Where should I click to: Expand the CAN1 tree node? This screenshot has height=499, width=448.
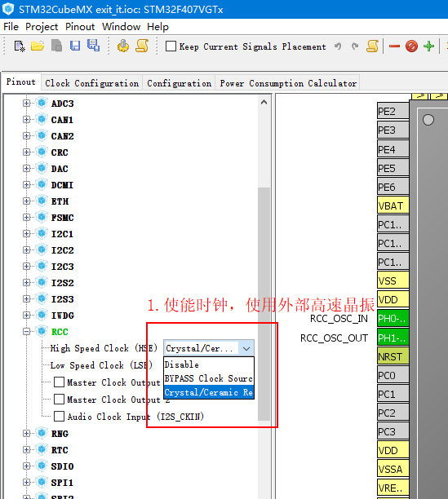point(26,119)
